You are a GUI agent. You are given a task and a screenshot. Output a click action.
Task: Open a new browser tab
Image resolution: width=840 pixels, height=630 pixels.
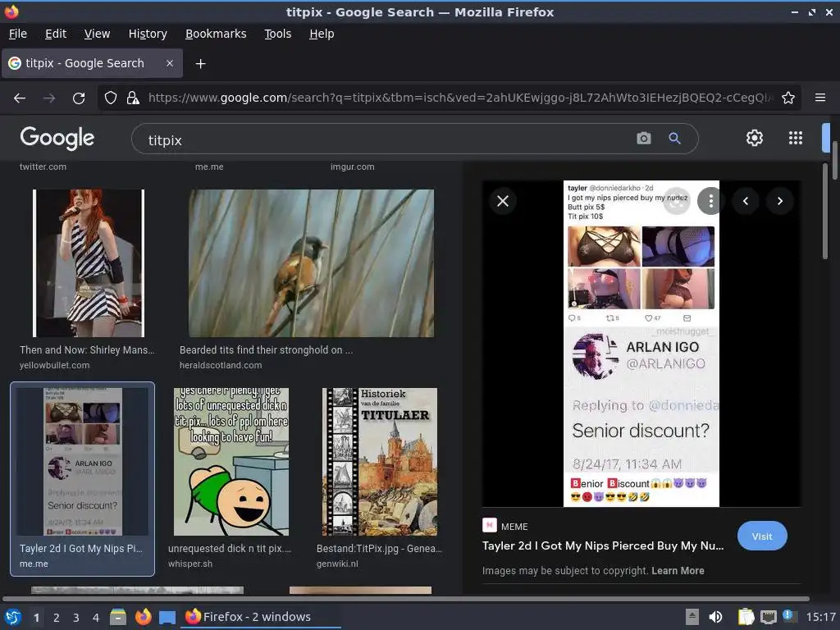click(200, 64)
